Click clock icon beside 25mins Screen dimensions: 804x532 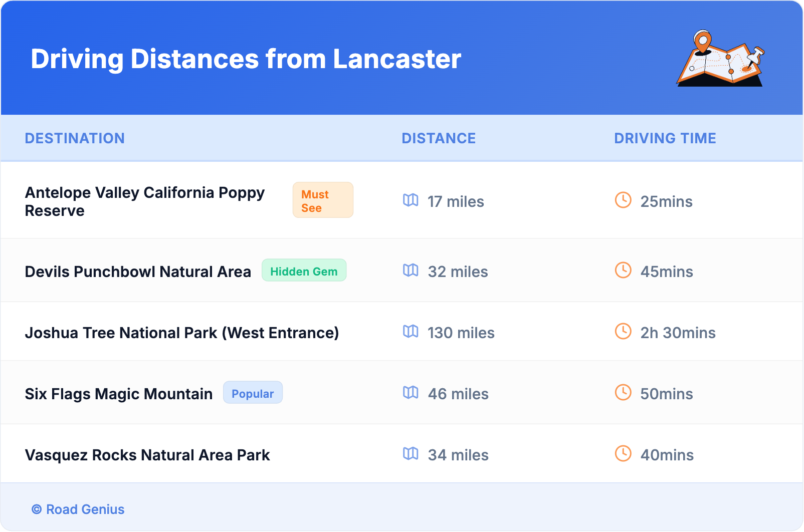(x=623, y=200)
